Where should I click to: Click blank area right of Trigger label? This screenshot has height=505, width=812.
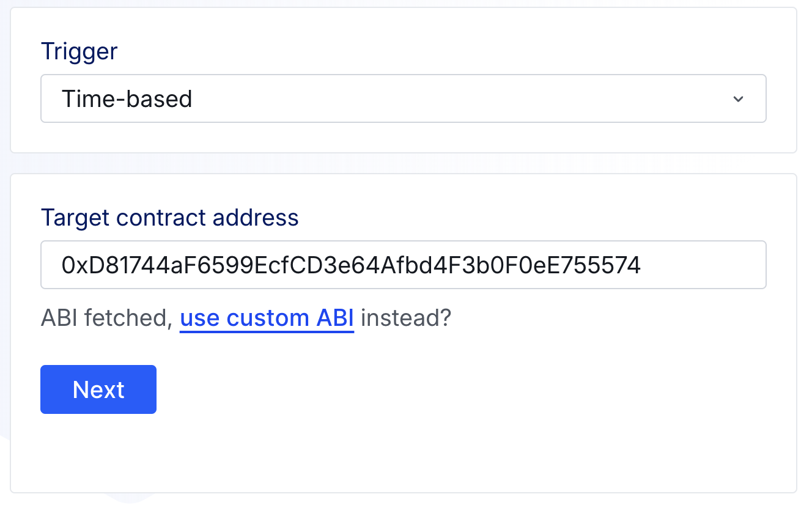428,51
